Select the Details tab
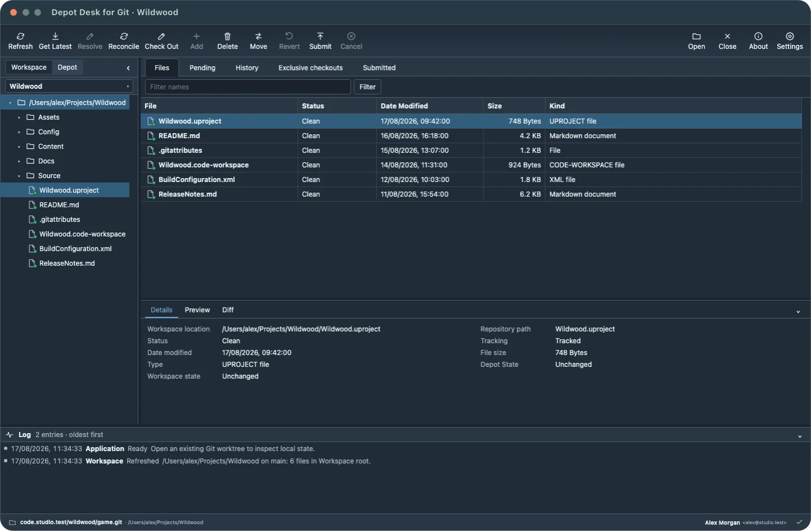 pyautogui.click(x=161, y=310)
